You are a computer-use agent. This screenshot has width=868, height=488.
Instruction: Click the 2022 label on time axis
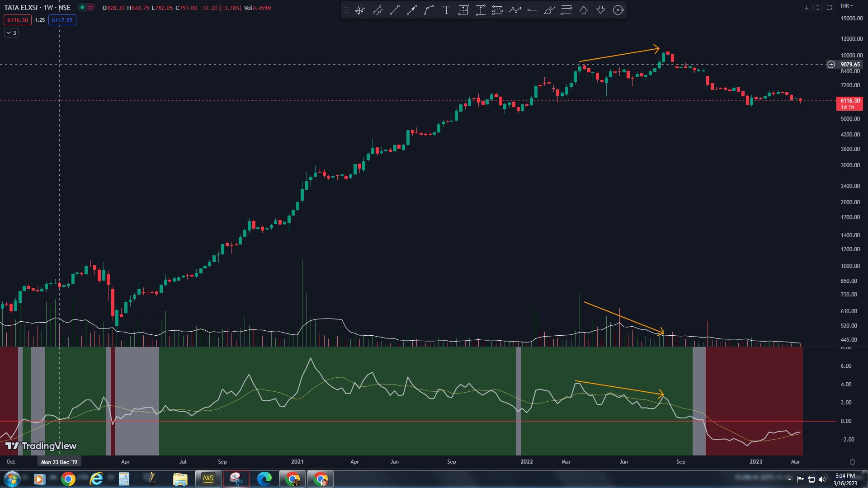(x=526, y=462)
